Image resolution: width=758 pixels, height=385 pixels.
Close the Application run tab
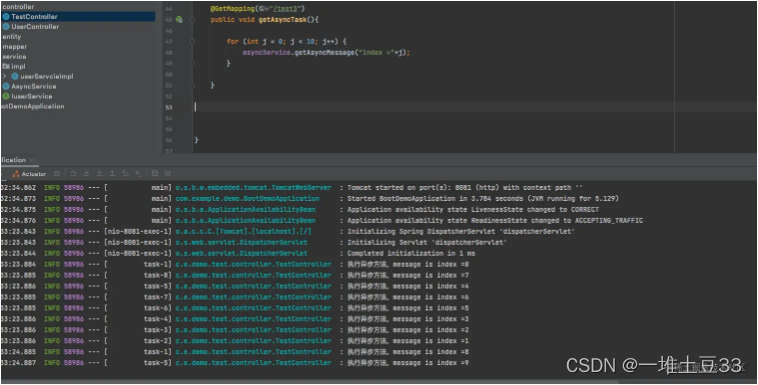click(31, 160)
